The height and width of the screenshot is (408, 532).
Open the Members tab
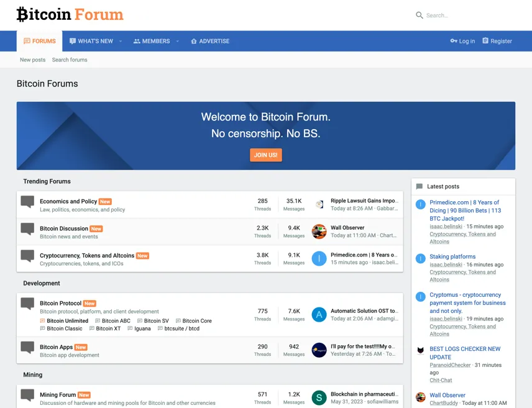(152, 41)
